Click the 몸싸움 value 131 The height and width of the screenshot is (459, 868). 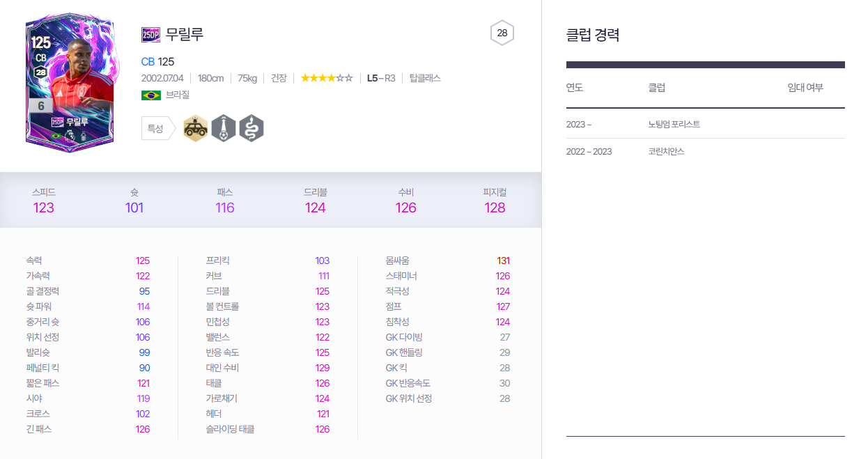coord(503,260)
